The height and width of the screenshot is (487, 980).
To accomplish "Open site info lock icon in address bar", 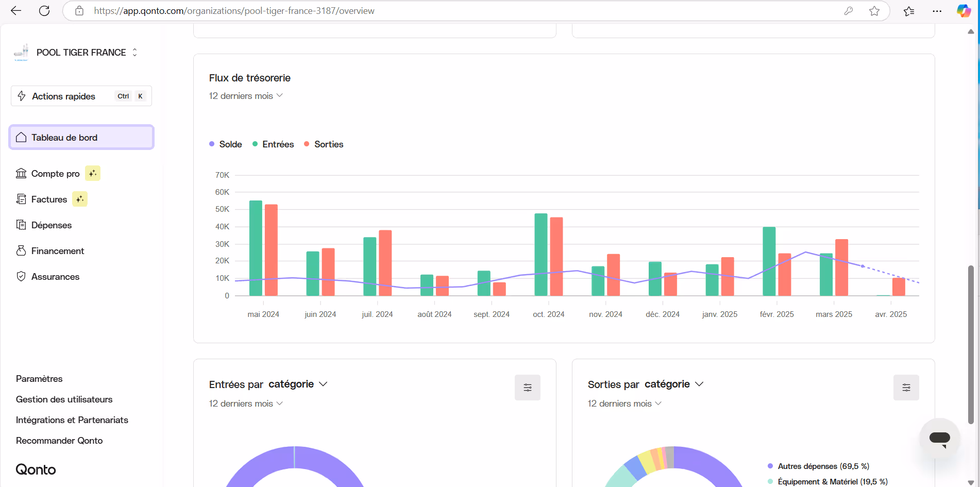I will tap(79, 11).
